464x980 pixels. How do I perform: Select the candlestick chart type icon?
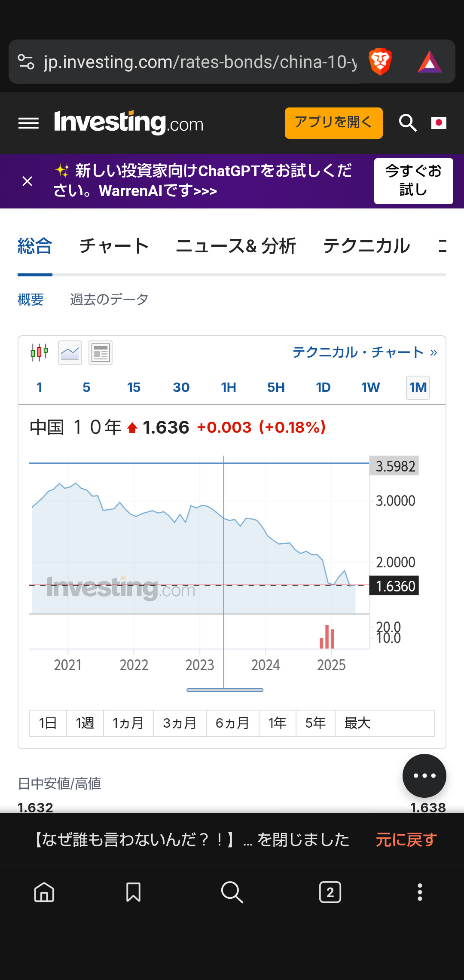click(x=39, y=352)
